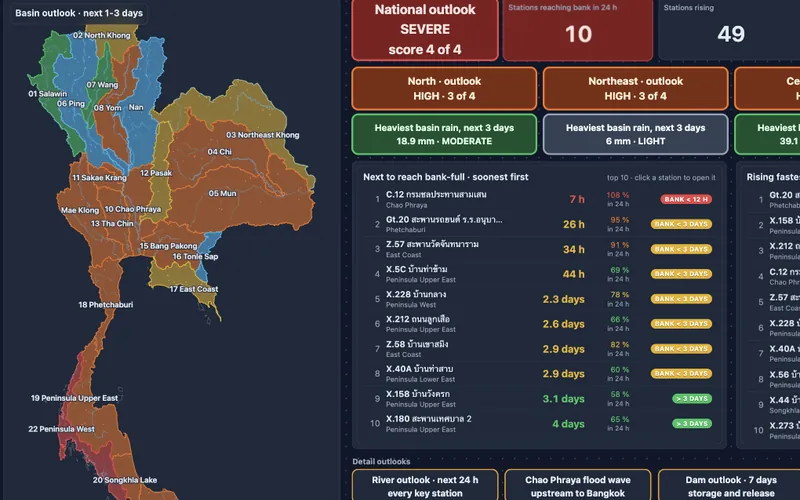
Task: Select 06 Ping basin label on map
Action: click(71, 104)
